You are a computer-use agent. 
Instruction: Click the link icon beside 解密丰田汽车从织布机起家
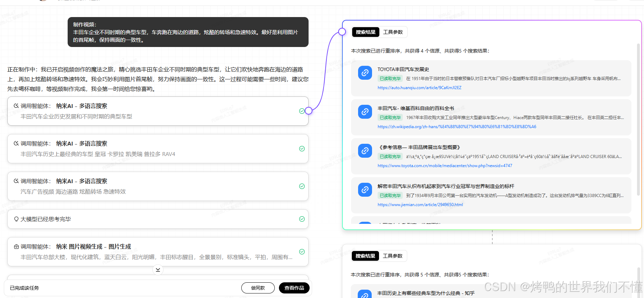[x=365, y=190]
